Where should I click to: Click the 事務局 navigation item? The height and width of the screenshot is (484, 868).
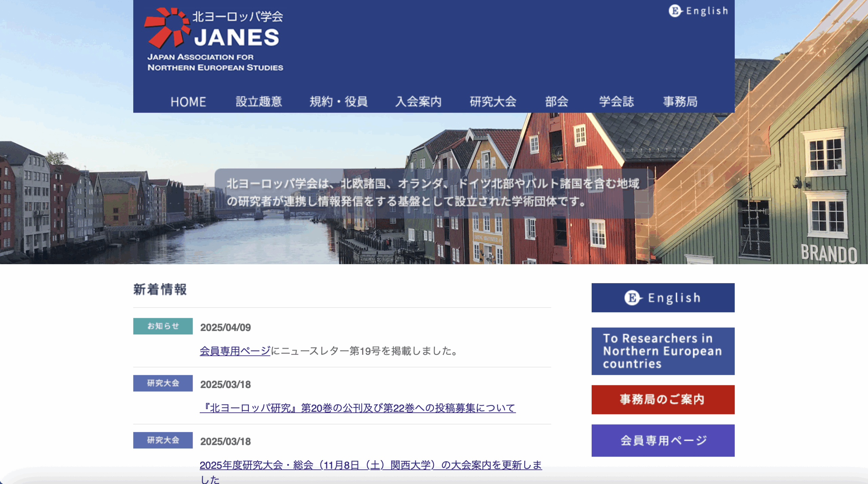pyautogui.click(x=680, y=102)
